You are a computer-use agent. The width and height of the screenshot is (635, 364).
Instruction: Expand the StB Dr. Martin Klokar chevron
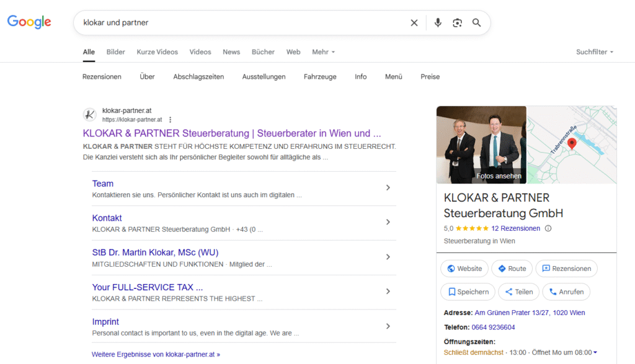pos(388,257)
